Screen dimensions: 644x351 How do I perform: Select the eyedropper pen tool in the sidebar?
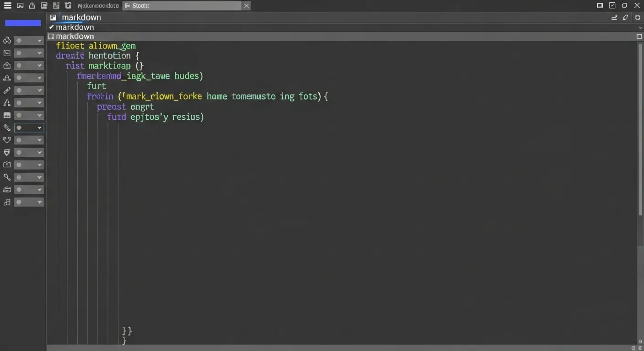click(7, 128)
